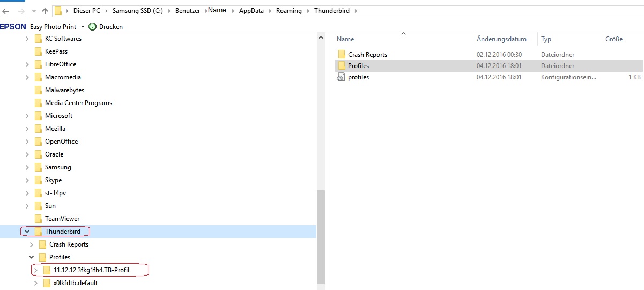
Task: Click Crash Reports folder icon in file list
Action: (x=342, y=55)
